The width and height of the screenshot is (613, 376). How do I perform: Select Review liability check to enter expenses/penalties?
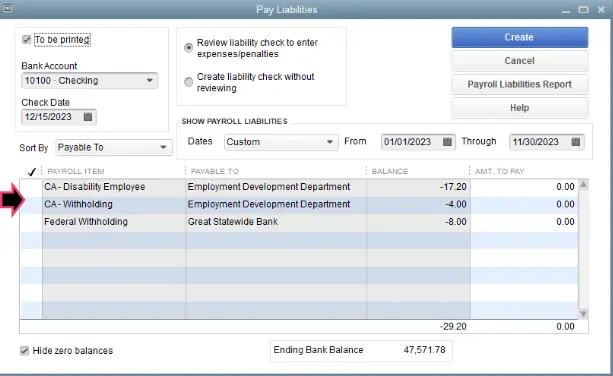[188, 48]
